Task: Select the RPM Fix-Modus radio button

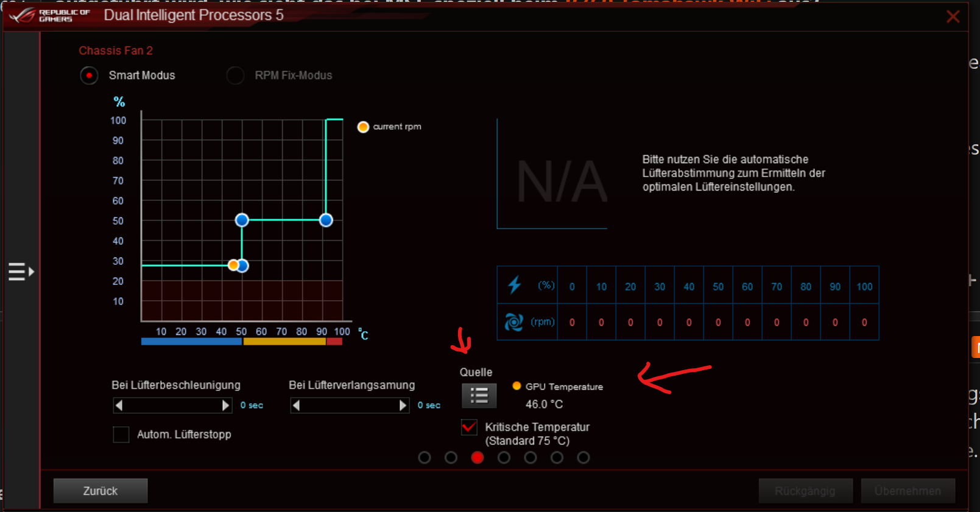Action: (235, 75)
